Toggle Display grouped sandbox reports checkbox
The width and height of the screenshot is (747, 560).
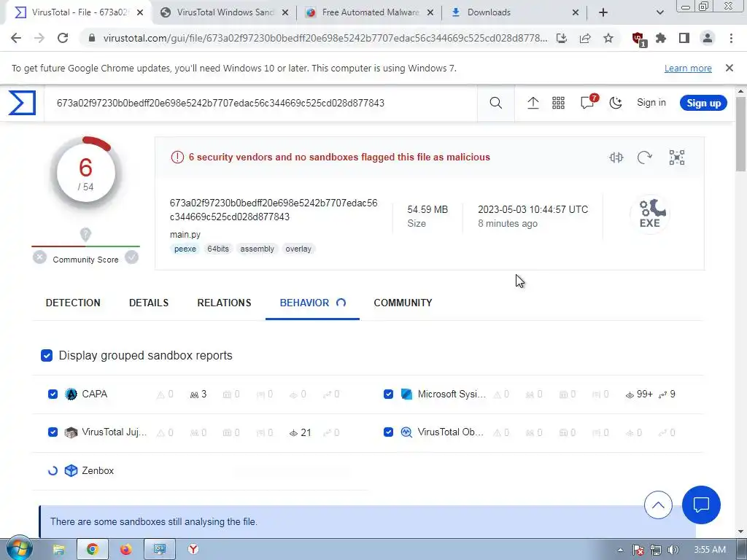47,356
